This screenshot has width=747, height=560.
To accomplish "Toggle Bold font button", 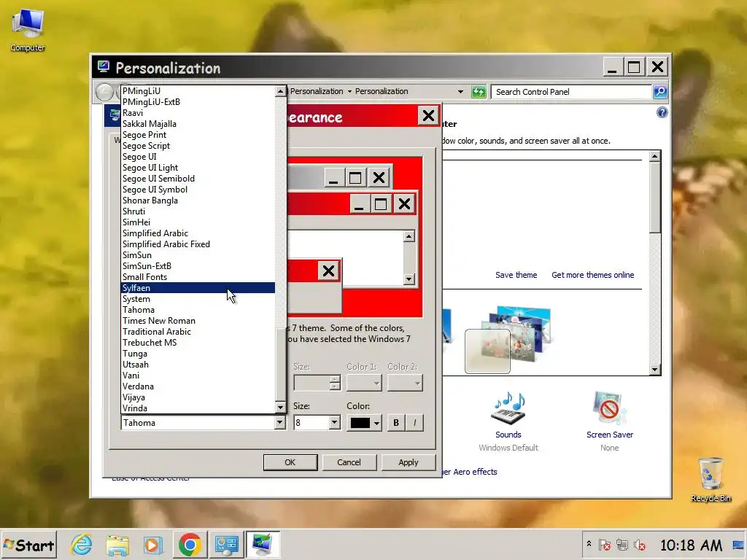I will [x=396, y=422].
